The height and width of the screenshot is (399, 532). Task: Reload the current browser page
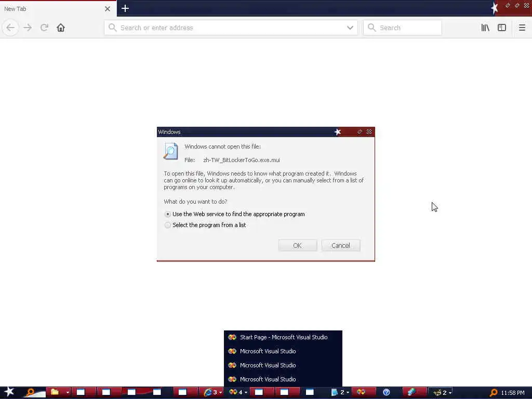44,28
